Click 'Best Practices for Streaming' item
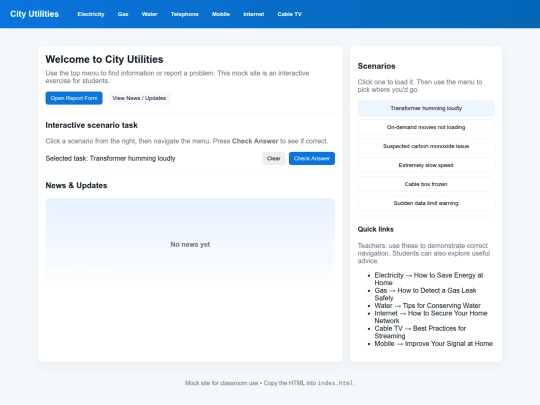This screenshot has height=405, width=540. tap(420, 332)
